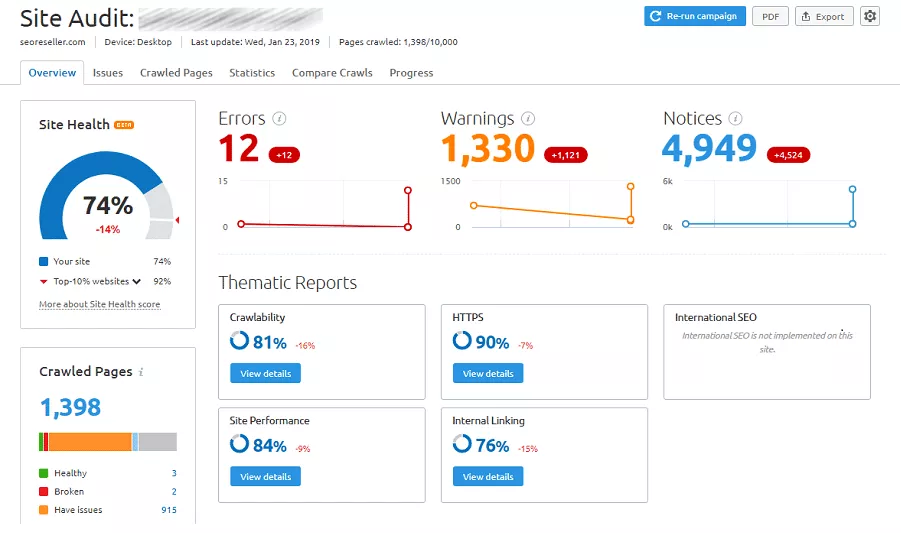
Task: Click the Healthy pages count 3
Action: (x=174, y=473)
